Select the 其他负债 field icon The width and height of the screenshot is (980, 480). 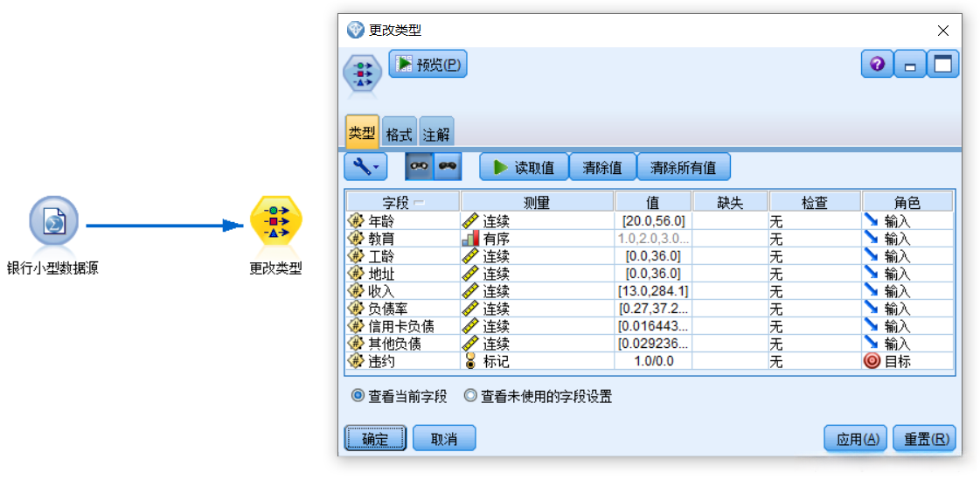tap(357, 344)
